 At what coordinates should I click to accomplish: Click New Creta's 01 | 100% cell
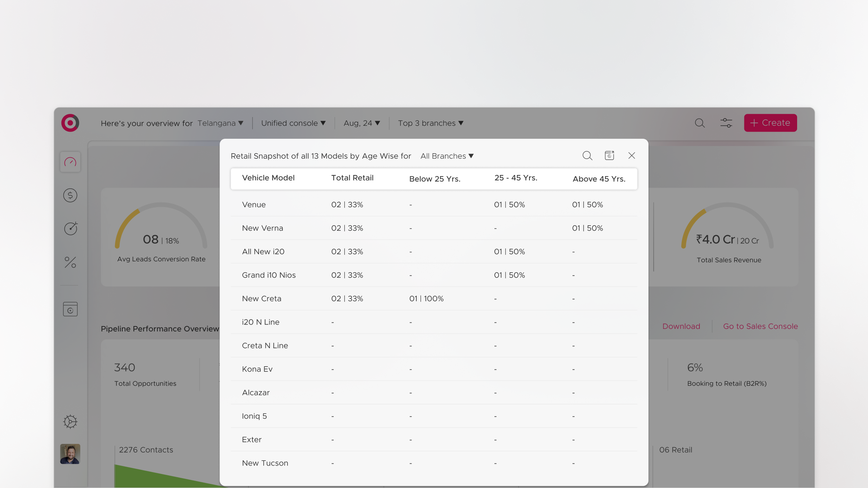point(426,299)
